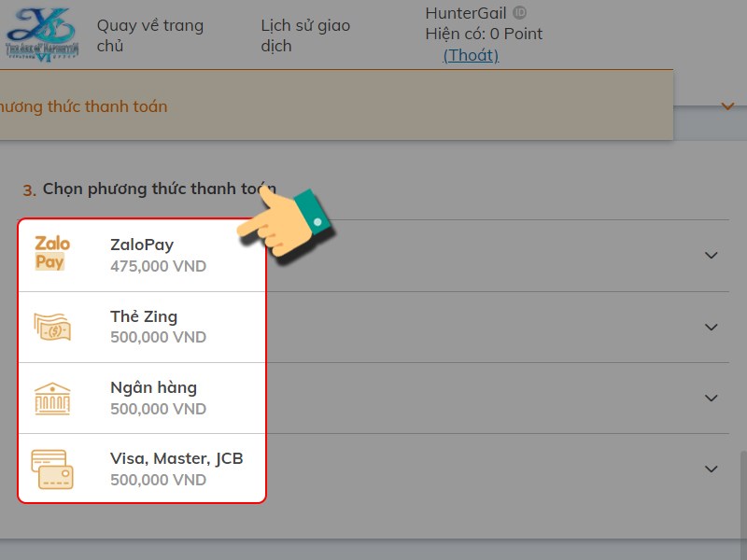Click the Ys VI game logo
Viewport: 747px width, 560px height.
coord(42,34)
